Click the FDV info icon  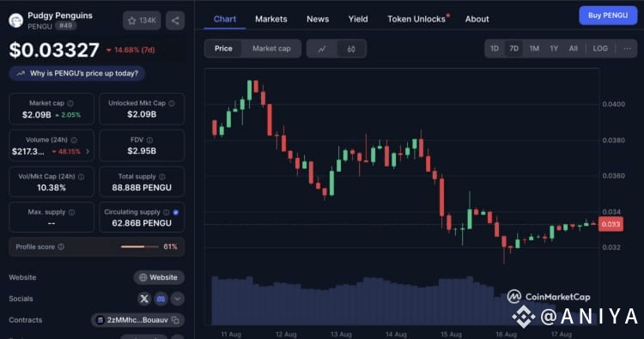[150, 141]
